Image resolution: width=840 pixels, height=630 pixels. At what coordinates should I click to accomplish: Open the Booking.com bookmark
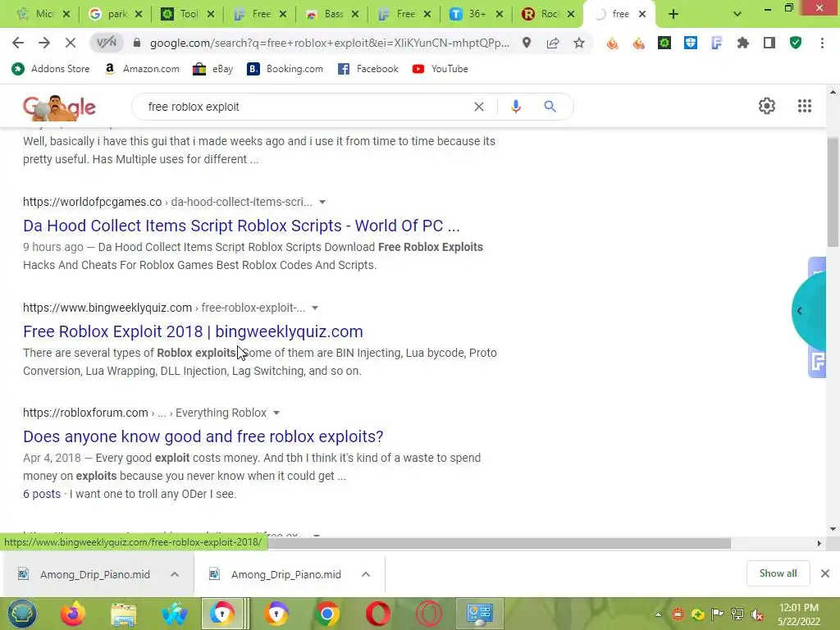coord(285,69)
